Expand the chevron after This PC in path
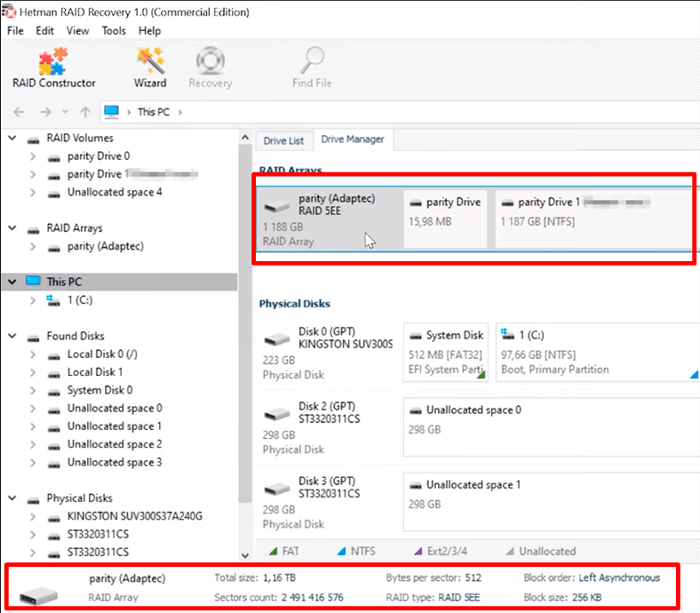 tap(180, 112)
